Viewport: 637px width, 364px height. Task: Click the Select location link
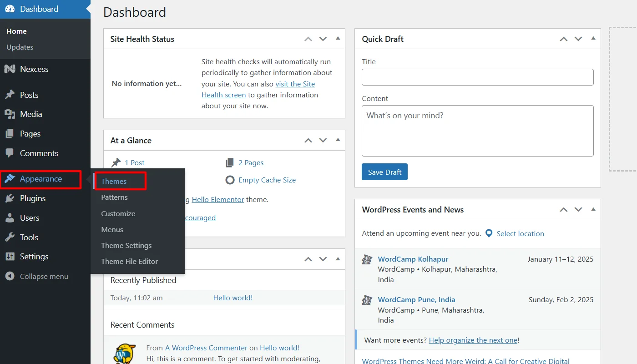pos(520,233)
